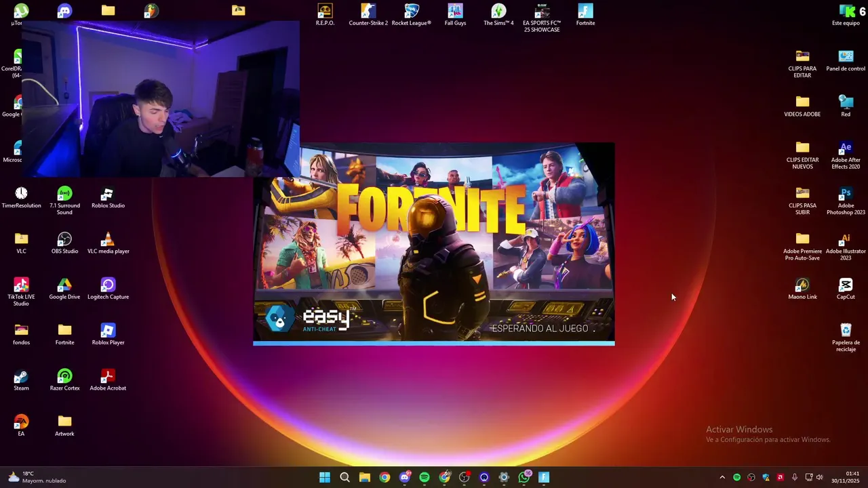Select the TimerResolution icon
The image size is (868, 488).
click(21, 197)
